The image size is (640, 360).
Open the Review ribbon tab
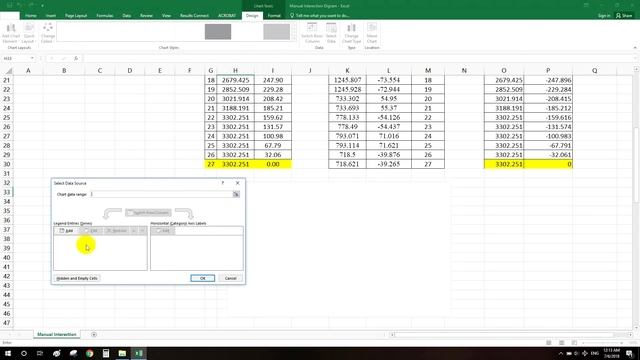point(146,16)
